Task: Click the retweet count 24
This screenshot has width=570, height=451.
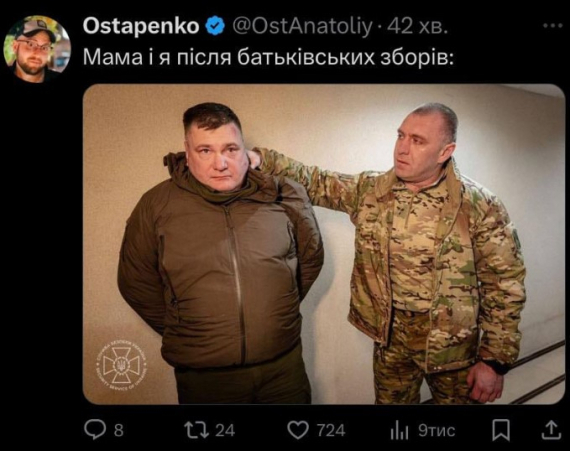Action: click(x=225, y=431)
